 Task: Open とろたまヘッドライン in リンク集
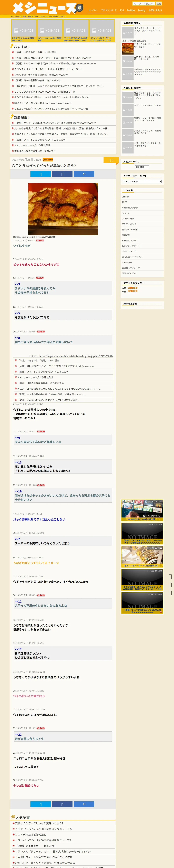[132, 257]
